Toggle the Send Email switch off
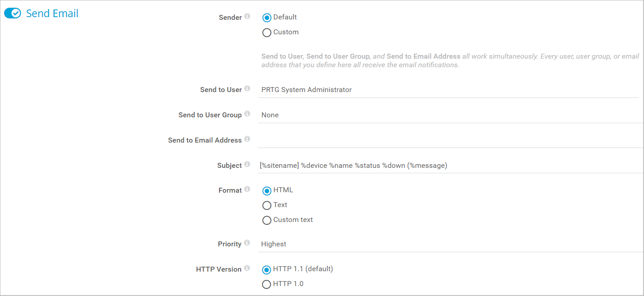The height and width of the screenshot is (296, 644). tap(13, 14)
